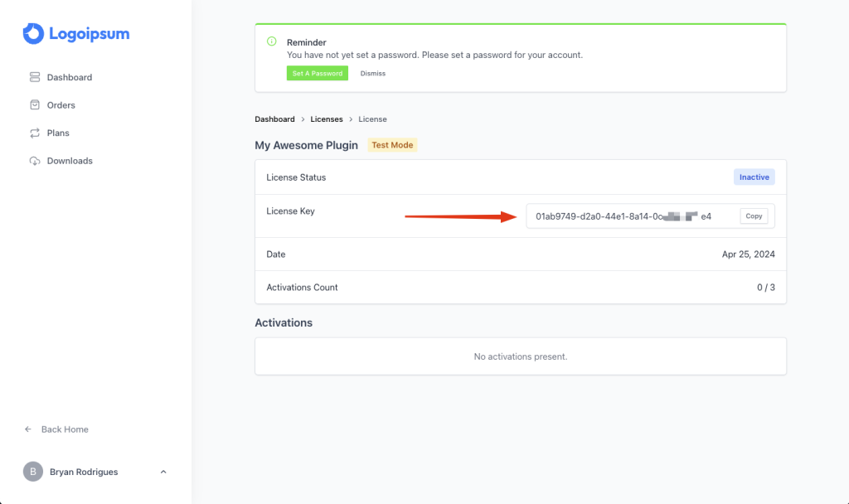Click the Dashboard sidebar icon
This screenshot has width=849, height=504.
tap(35, 77)
